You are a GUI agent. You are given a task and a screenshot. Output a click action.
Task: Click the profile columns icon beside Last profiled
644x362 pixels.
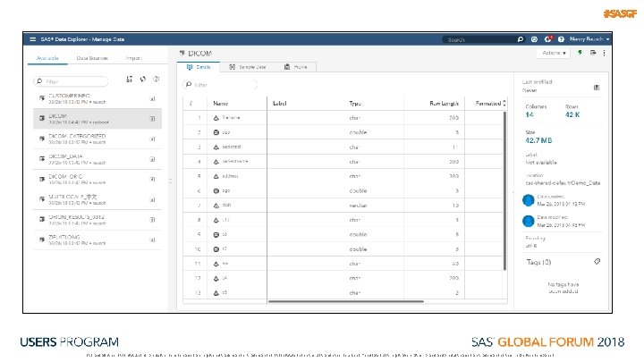click(x=597, y=88)
